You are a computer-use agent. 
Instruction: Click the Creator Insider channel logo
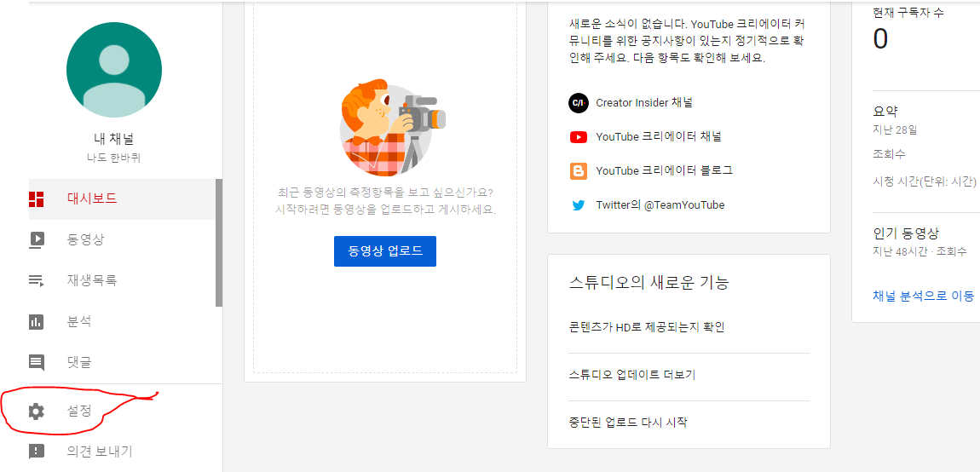578,102
